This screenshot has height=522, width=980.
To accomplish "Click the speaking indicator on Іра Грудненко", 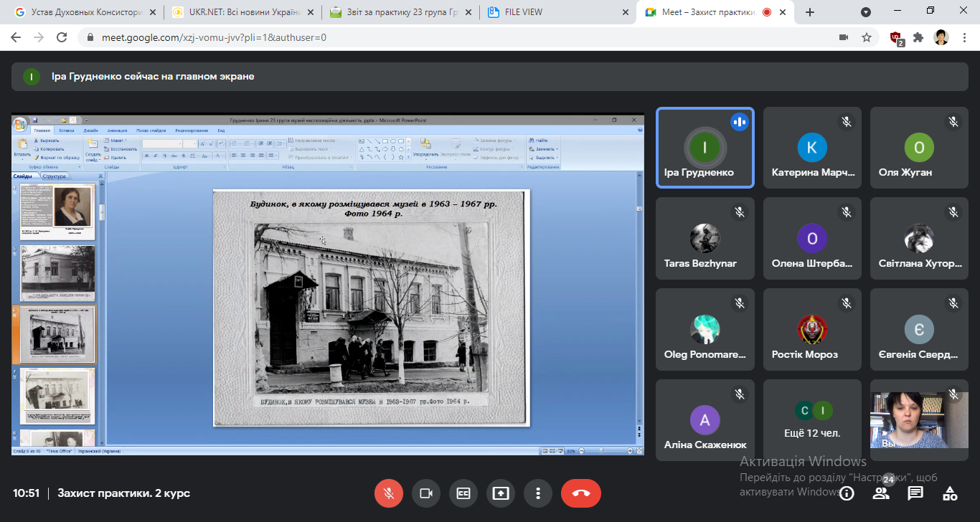I will [739, 122].
